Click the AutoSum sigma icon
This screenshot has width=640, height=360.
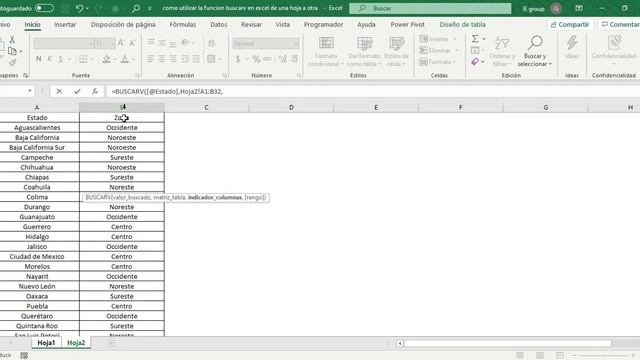[475, 39]
